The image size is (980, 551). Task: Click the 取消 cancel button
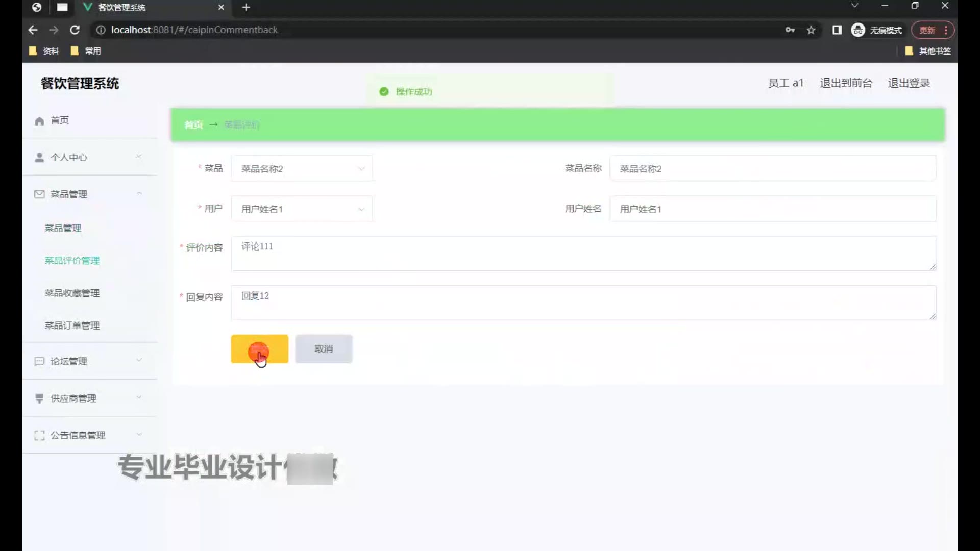[x=324, y=349]
